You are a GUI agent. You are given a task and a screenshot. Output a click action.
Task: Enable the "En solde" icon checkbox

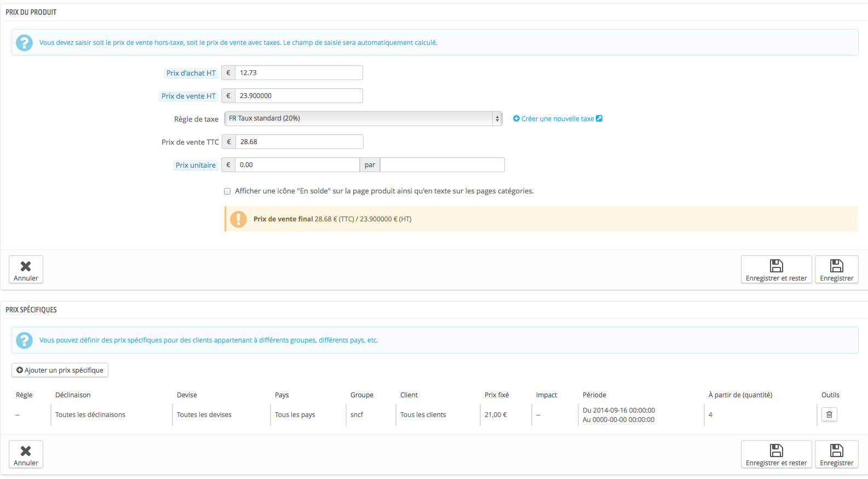(227, 191)
